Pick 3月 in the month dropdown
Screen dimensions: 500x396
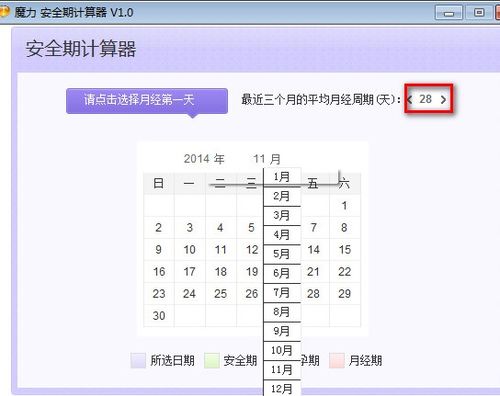click(282, 215)
